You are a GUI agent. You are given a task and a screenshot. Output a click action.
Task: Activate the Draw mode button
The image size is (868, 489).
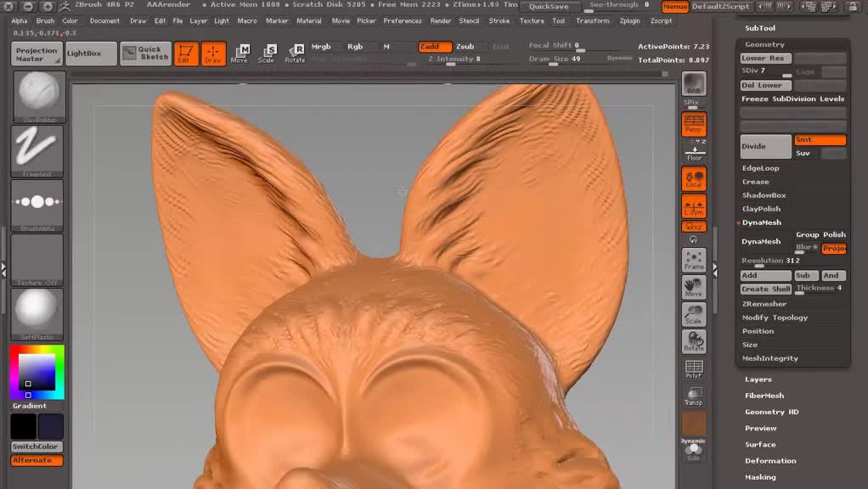(x=213, y=53)
